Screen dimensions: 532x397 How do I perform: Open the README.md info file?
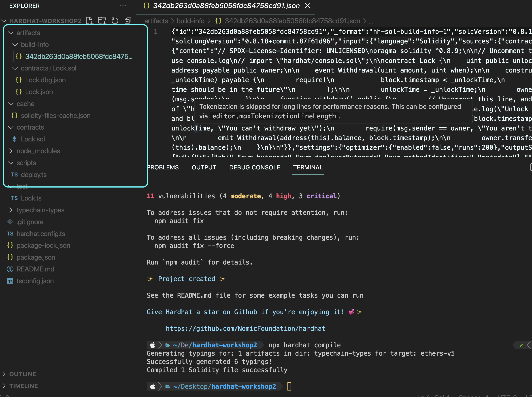coord(35,269)
